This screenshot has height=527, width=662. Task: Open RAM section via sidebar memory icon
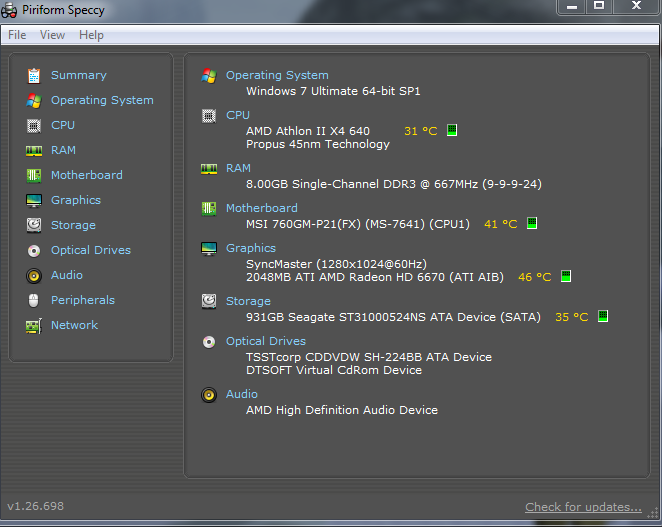[x=34, y=151]
